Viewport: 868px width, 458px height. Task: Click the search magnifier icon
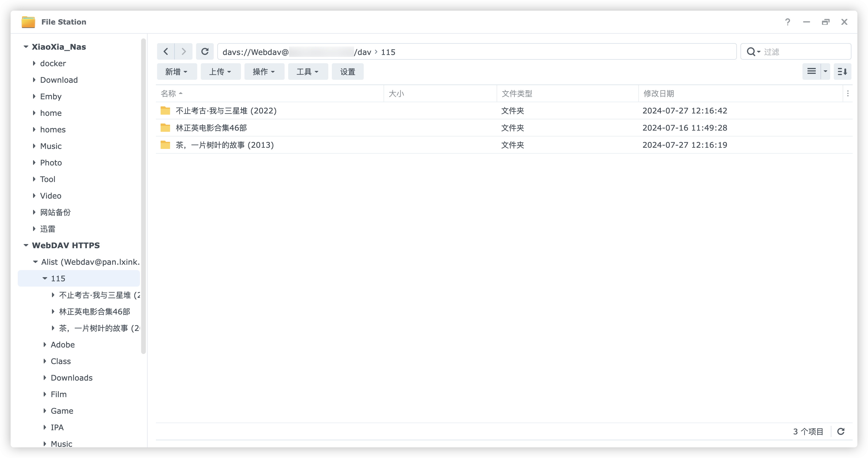coord(751,52)
